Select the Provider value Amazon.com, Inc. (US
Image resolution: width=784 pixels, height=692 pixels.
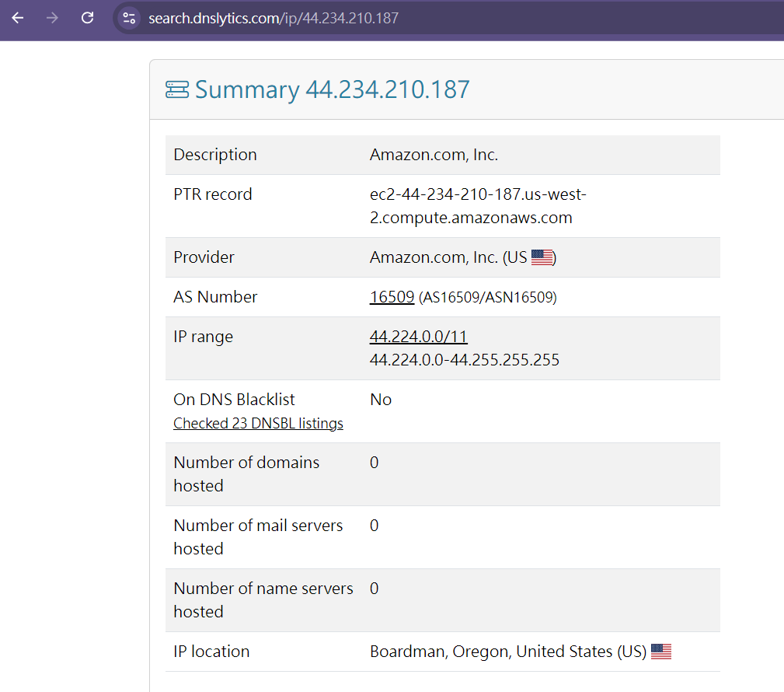(448, 257)
